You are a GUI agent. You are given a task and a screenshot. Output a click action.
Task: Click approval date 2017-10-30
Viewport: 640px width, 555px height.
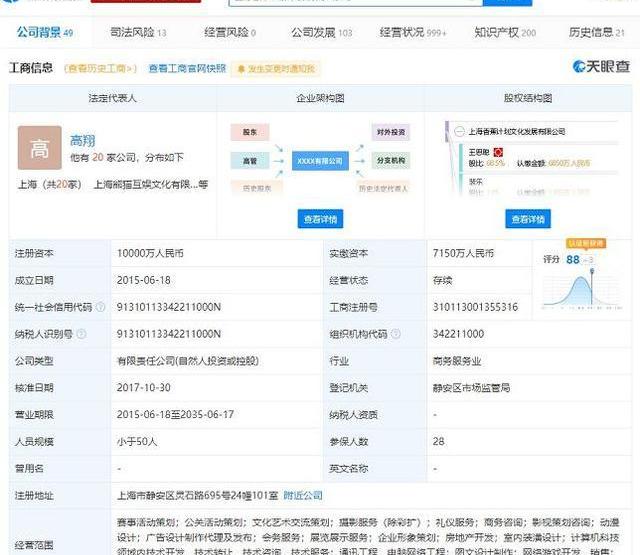coord(144,388)
